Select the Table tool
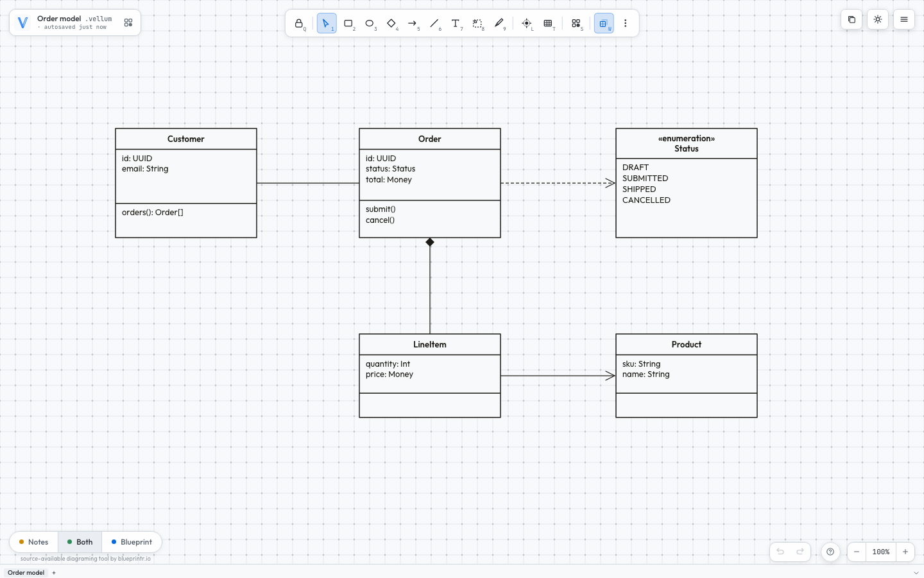 click(x=548, y=24)
